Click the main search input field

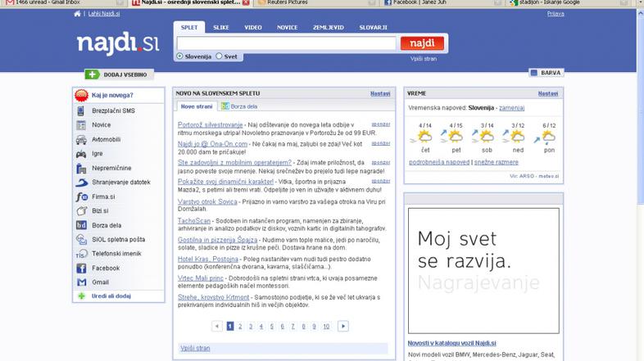tap(287, 43)
